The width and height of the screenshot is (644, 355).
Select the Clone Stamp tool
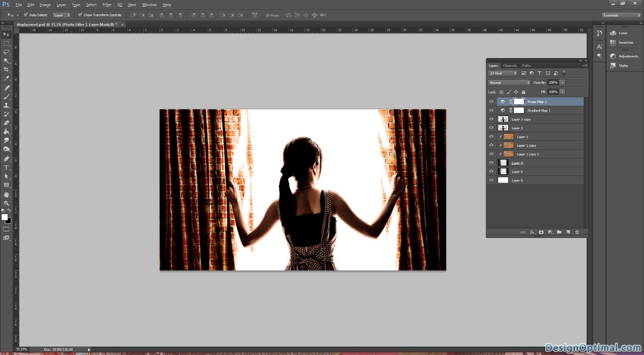tap(6, 105)
